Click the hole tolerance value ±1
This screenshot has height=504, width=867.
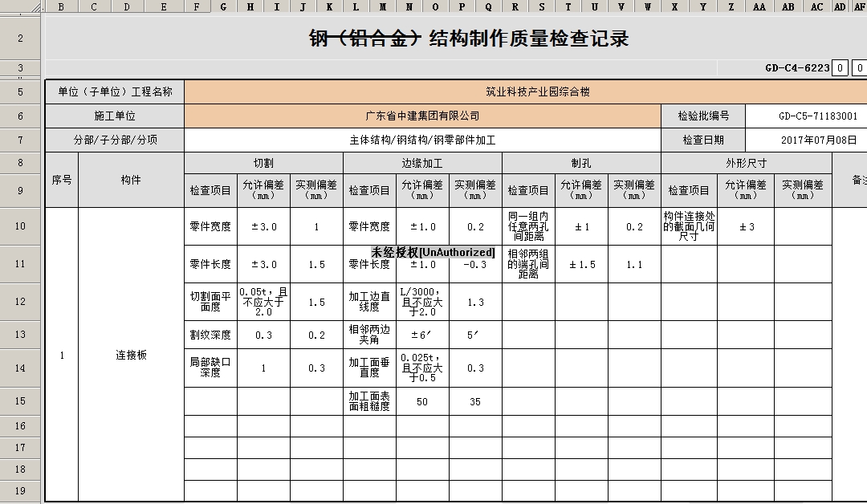click(x=582, y=226)
